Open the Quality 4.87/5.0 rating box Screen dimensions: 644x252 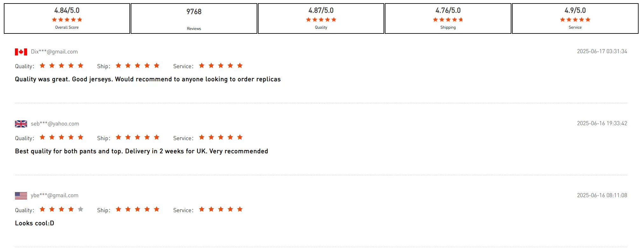coord(321,18)
